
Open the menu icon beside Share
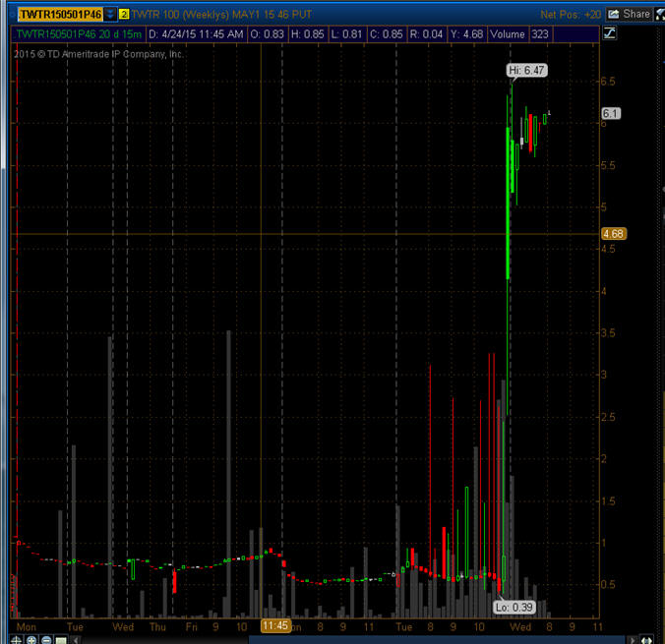pyautogui.click(x=658, y=14)
